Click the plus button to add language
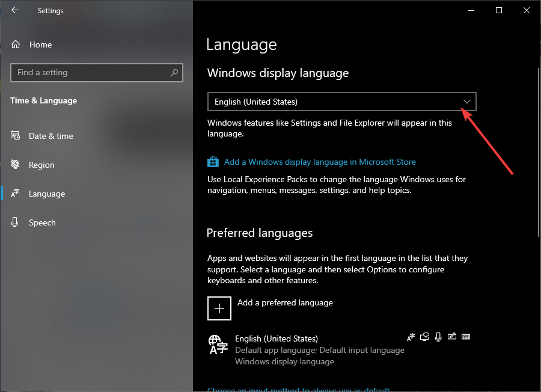Viewport: 541px width, 392px height. click(x=219, y=308)
